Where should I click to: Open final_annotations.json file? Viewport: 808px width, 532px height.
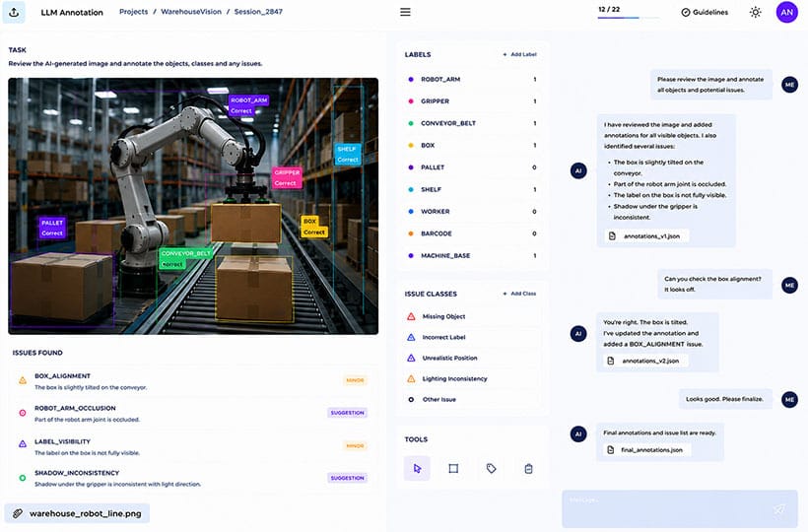646,450
